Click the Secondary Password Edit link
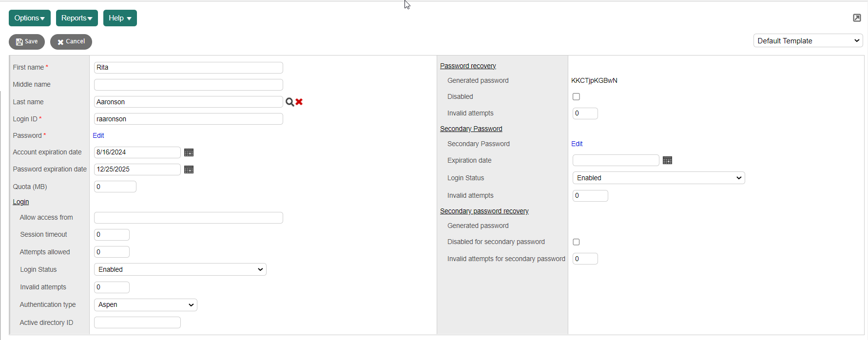The image size is (868, 340). 577,144
